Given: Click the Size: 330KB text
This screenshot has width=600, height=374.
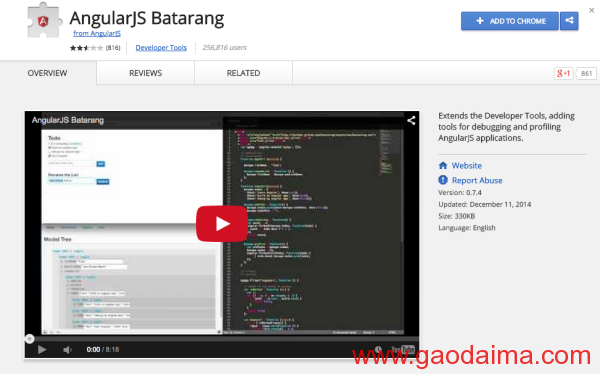Looking at the screenshot, I should (457, 216).
